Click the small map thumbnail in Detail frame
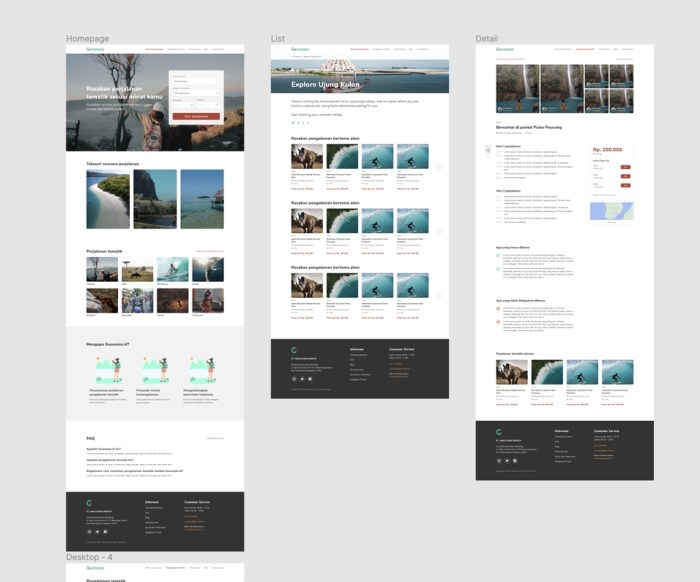The height and width of the screenshot is (582, 700). pos(611,210)
